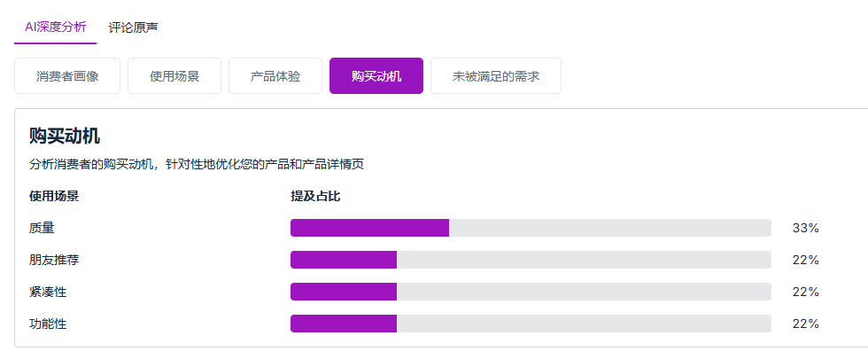Click the 功能性 progress bar

tap(531, 324)
